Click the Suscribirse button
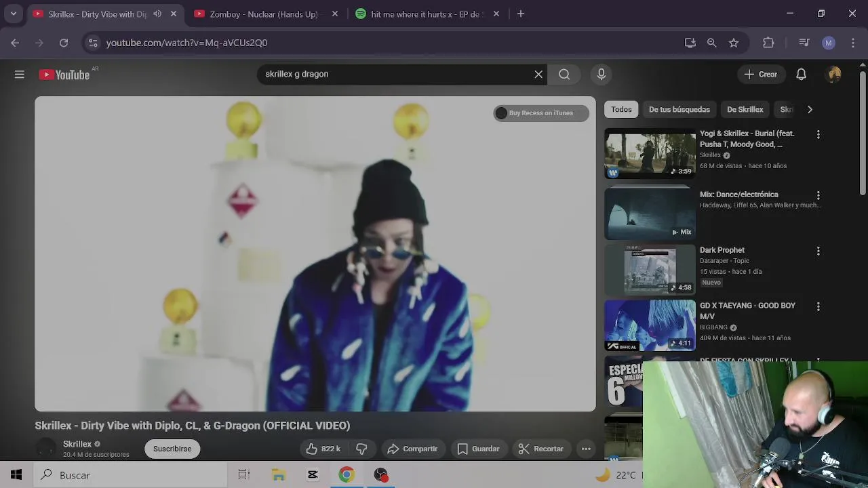Screen dimensions: 868x488 [172, 449]
